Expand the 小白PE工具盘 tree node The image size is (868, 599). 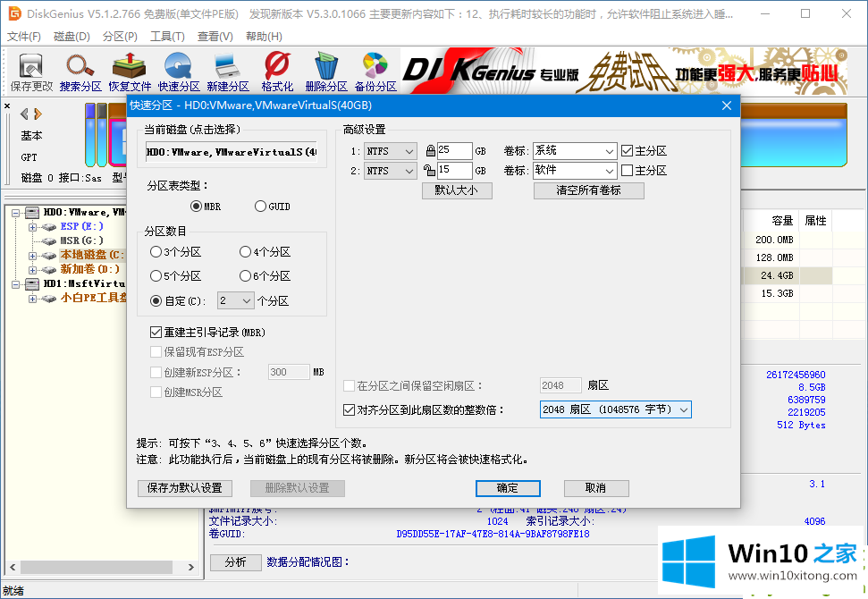point(33,299)
